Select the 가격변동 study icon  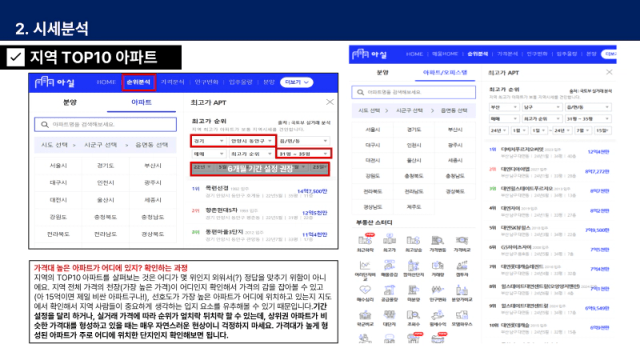tap(438, 243)
